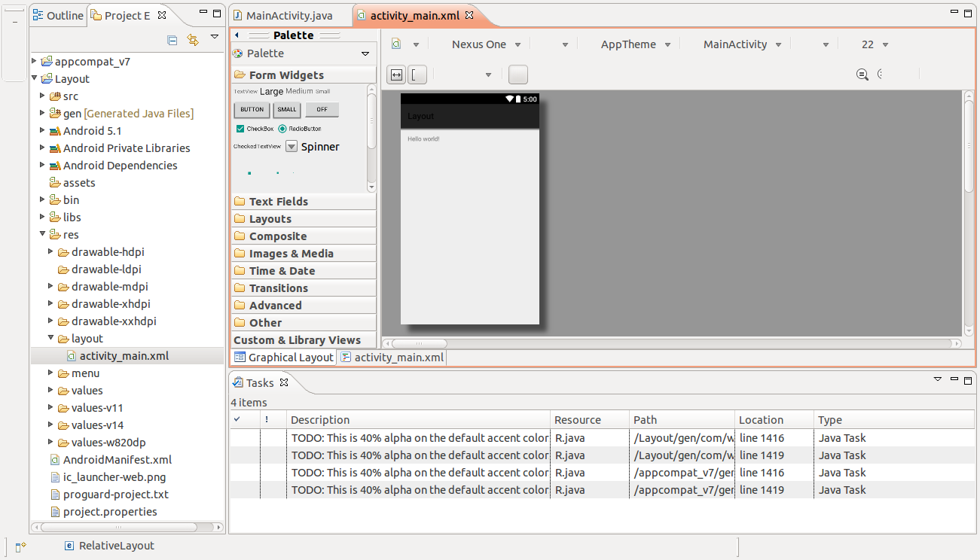Pick the SMALL button widget in palette
The image size is (980, 560).
(x=287, y=110)
